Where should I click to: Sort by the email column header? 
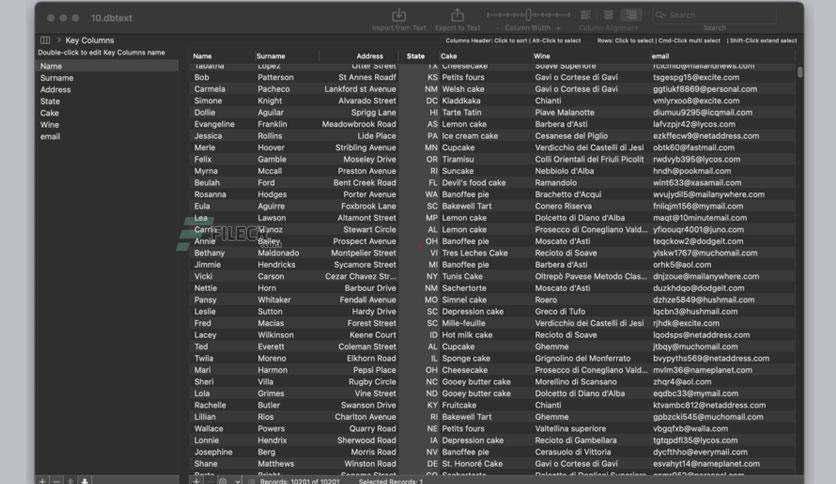pos(660,56)
